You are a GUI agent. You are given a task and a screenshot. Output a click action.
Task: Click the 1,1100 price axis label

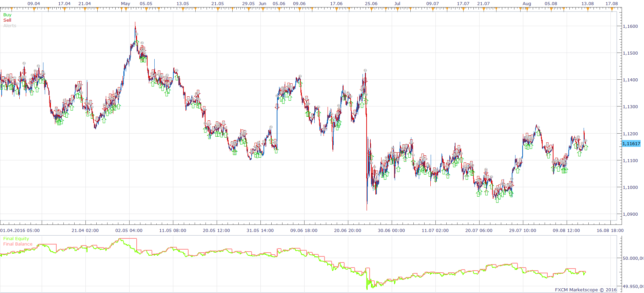(630, 161)
